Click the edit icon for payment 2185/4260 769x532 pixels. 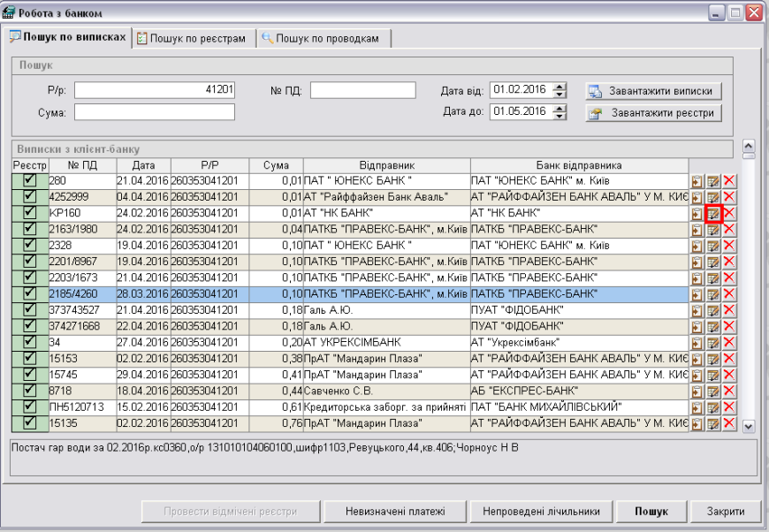click(x=713, y=294)
